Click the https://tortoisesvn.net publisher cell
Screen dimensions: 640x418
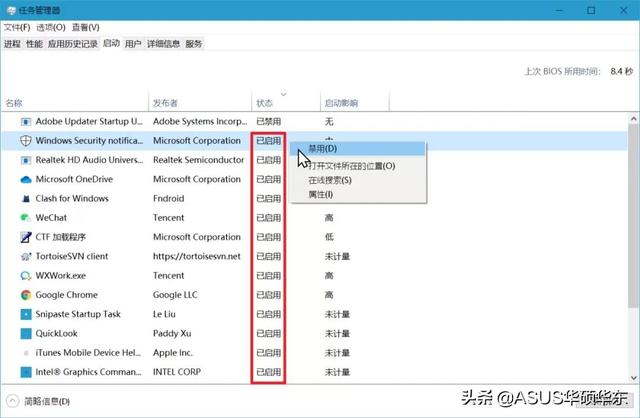[197, 256]
